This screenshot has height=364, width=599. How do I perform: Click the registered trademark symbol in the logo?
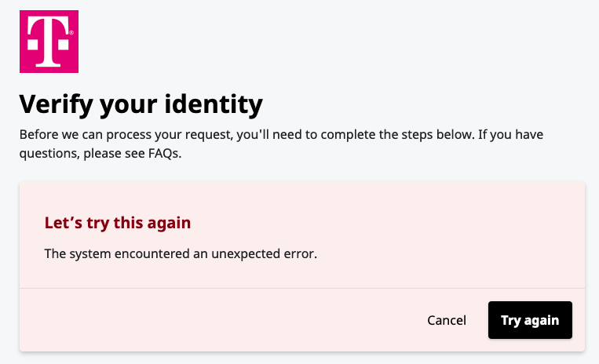(71, 33)
